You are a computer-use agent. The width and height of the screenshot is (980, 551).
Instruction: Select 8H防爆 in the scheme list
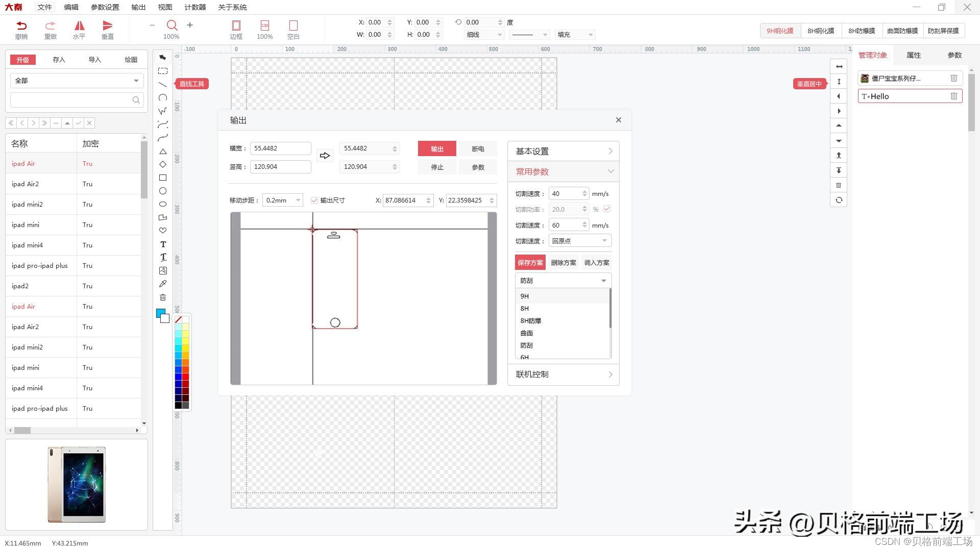[531, 321]
